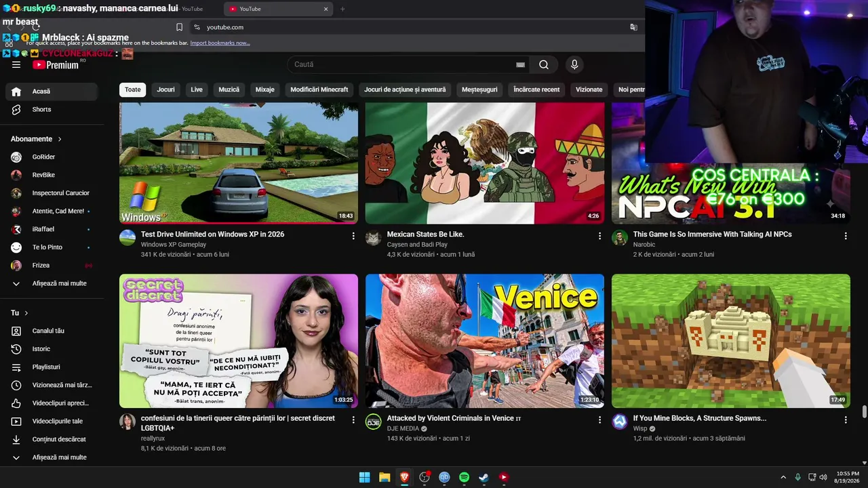The height and width of the screenshot is (488, 868).
Task: Expand Afișează mai multe under Conținut descărcat
Action: pyautogui.click(x=52, y=457)
